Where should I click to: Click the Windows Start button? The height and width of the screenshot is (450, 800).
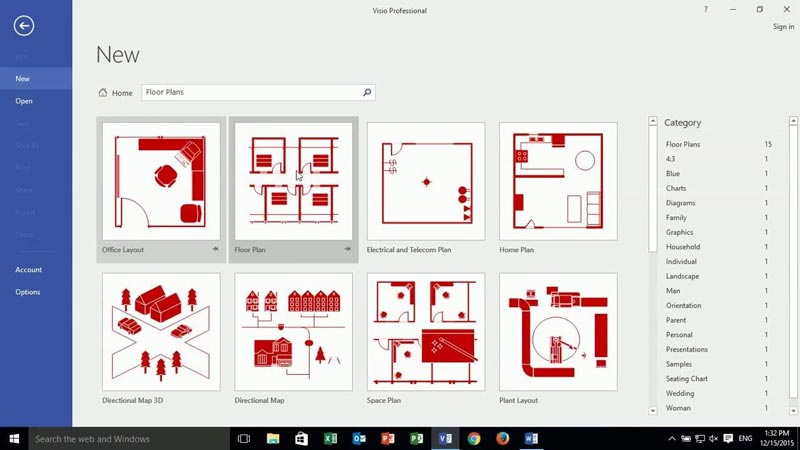click(14, 439)
